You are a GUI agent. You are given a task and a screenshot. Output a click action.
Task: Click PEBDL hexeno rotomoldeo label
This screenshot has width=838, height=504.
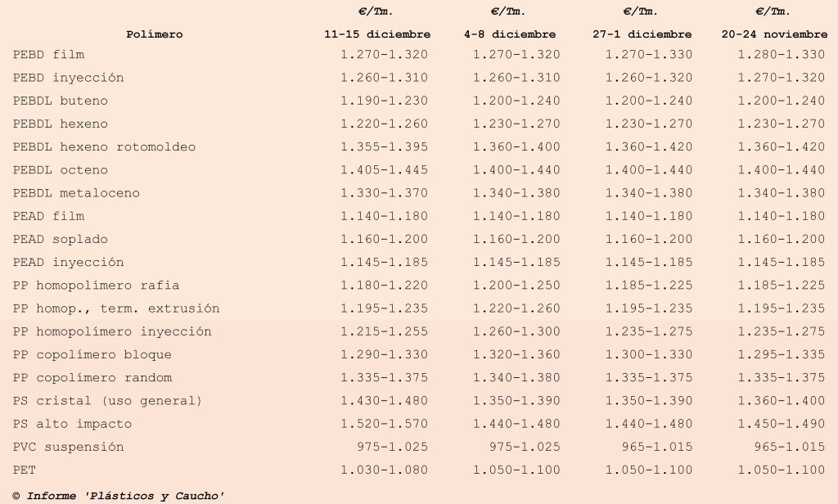[104, 146]
